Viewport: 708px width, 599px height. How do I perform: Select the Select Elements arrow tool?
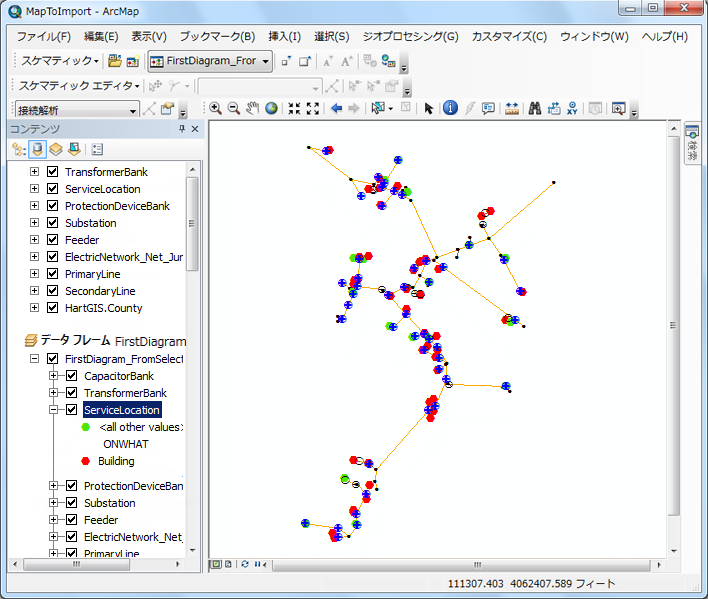point(429,108)
